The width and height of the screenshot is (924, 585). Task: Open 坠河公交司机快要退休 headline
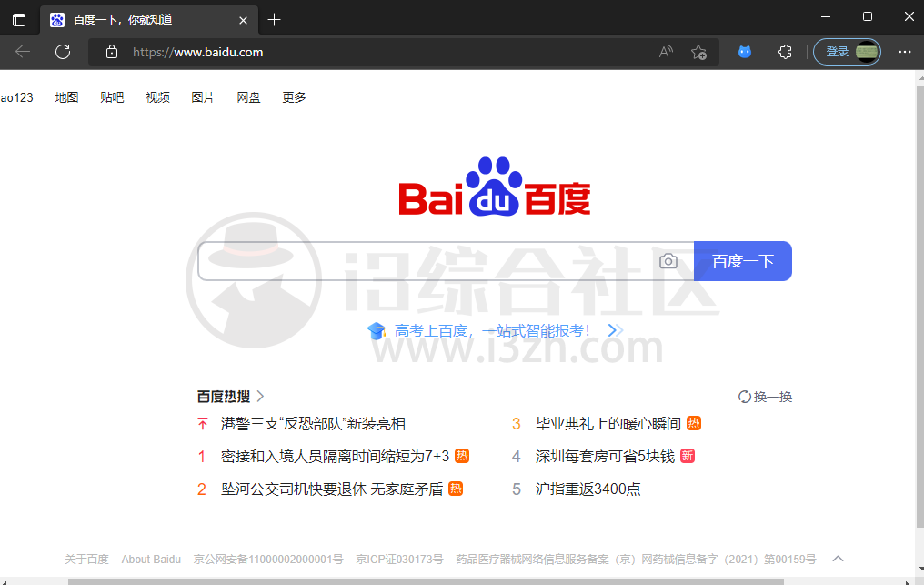tap(332, 489)
